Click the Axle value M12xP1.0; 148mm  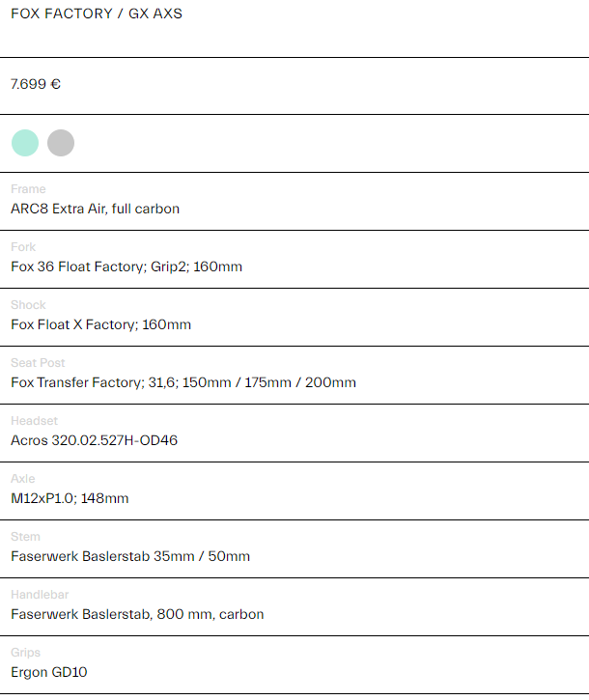pyautogui.click(x=70, y=498)
